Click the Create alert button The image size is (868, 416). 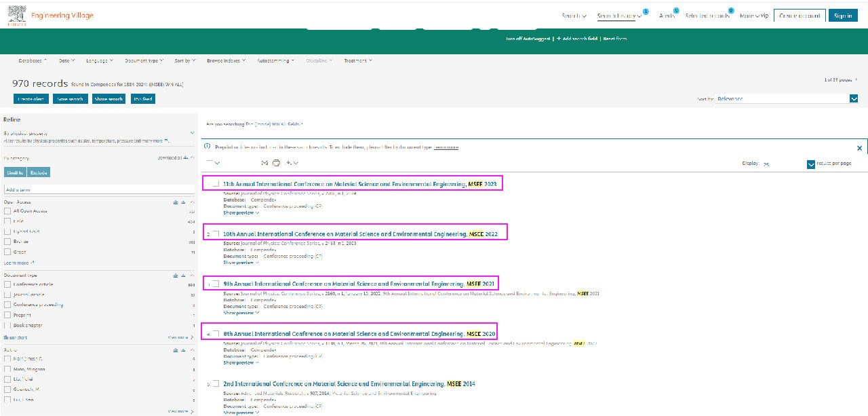tap(31, 99)
